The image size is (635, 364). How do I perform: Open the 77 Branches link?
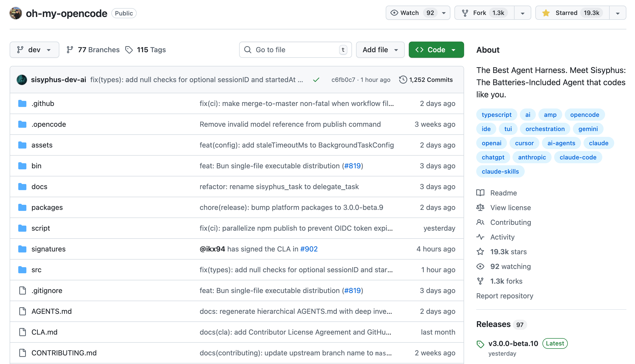coord(93,50)
